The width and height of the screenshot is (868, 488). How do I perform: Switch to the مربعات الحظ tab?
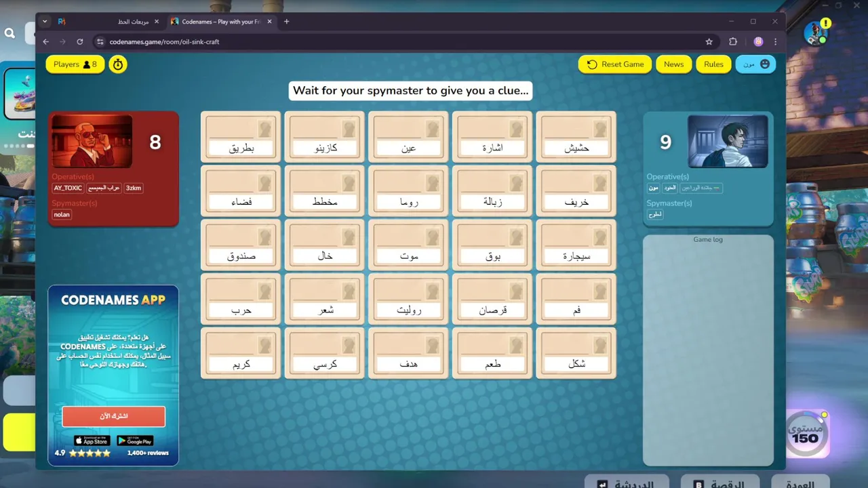108,22
